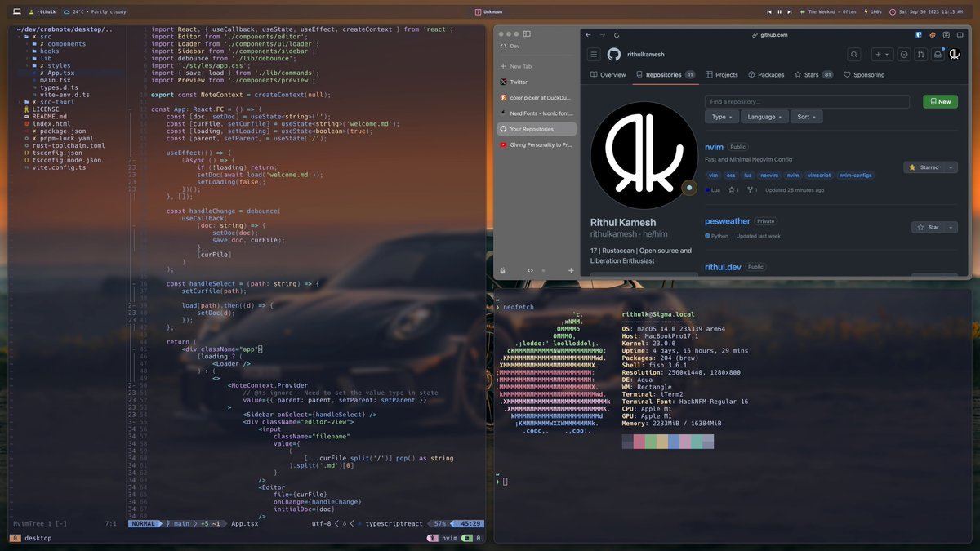The width and height of the screenshot is (980, 551).
Task: Click the battery icon showing 100%
Action: click(866, 12)
